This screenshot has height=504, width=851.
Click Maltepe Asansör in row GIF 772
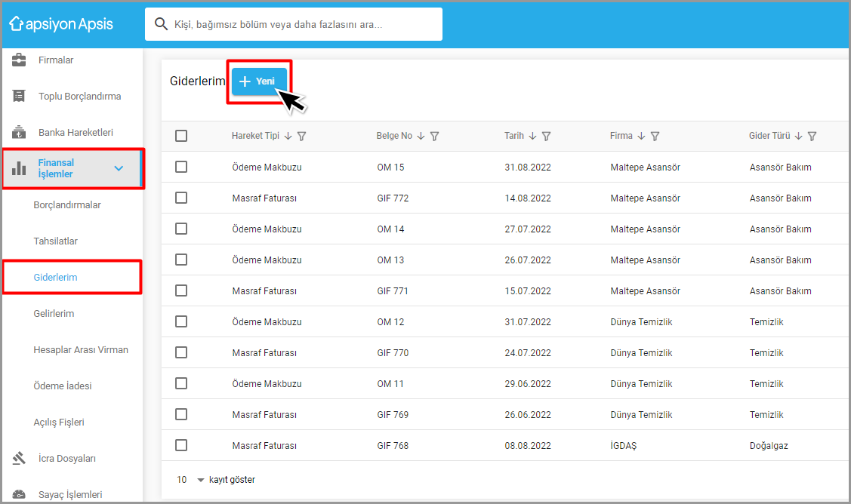[645, 198]
